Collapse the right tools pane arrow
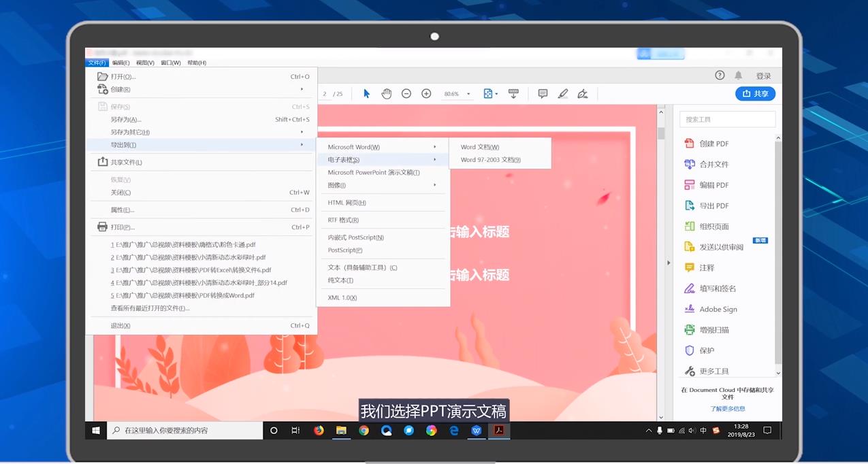The height and width of the screenshot is (464, 868). (668, 263)
